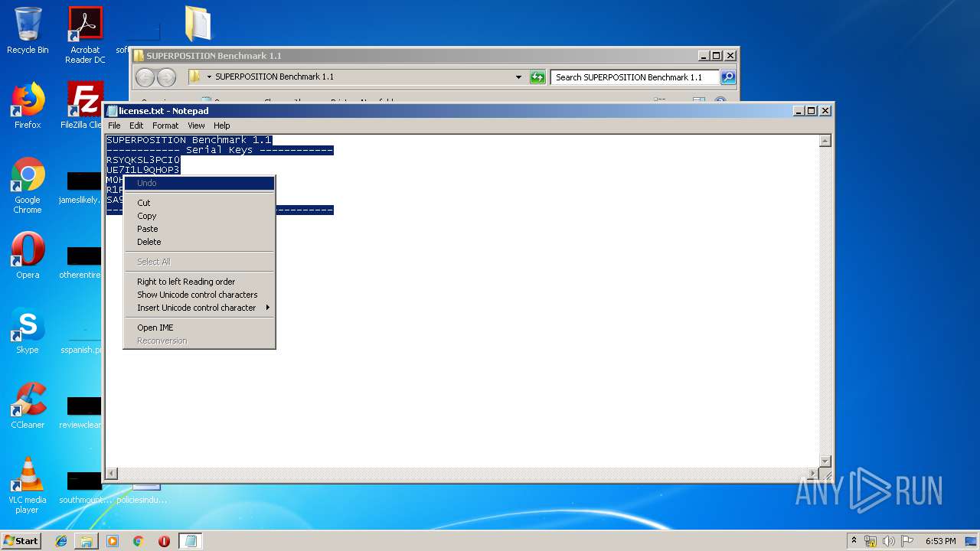Open Notepad Edit menu

coord(136,126)
